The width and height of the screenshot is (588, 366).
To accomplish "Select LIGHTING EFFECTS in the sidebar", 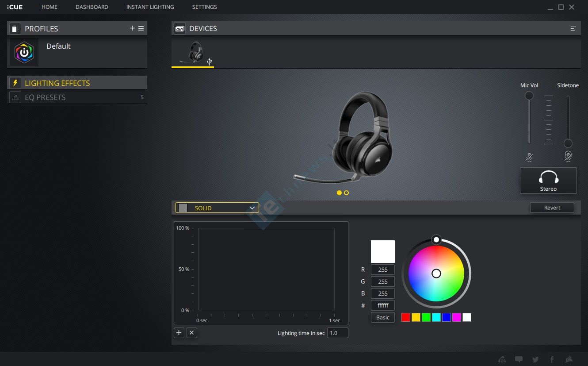I will pyautogui.click(x=77, y=83).
